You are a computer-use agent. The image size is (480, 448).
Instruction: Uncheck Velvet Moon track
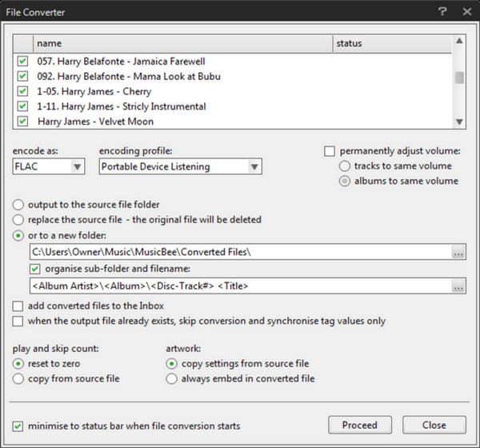22,121
